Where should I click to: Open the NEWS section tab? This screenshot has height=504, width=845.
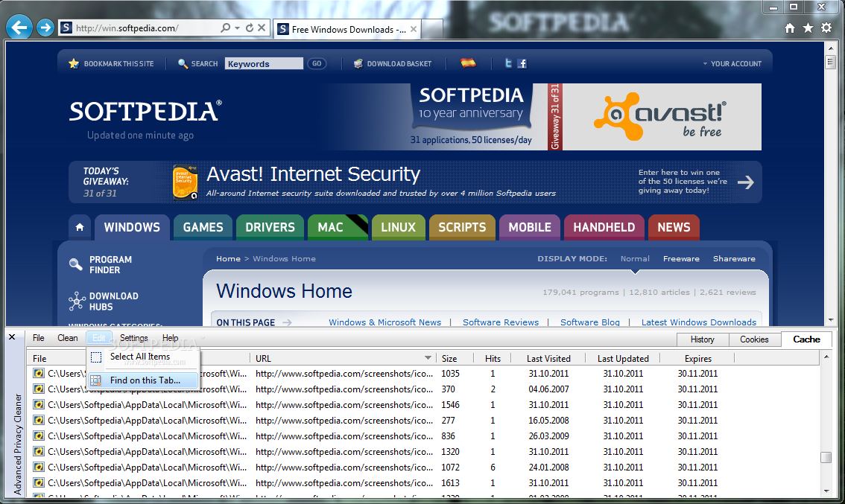674,227
